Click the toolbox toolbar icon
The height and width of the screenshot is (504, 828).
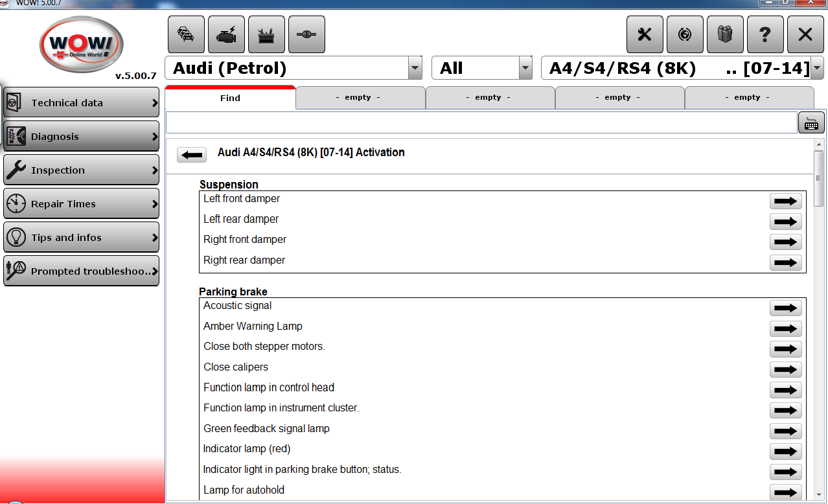pos(266,34)
